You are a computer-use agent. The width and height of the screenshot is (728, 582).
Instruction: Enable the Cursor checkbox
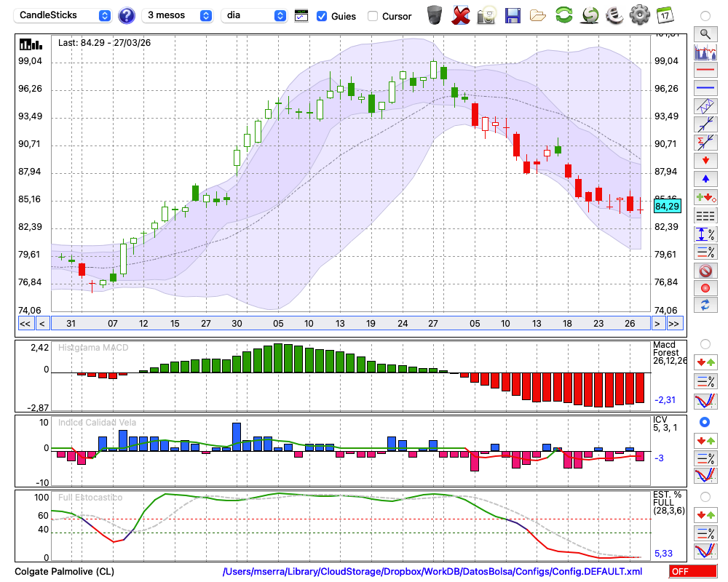(373, 15)
